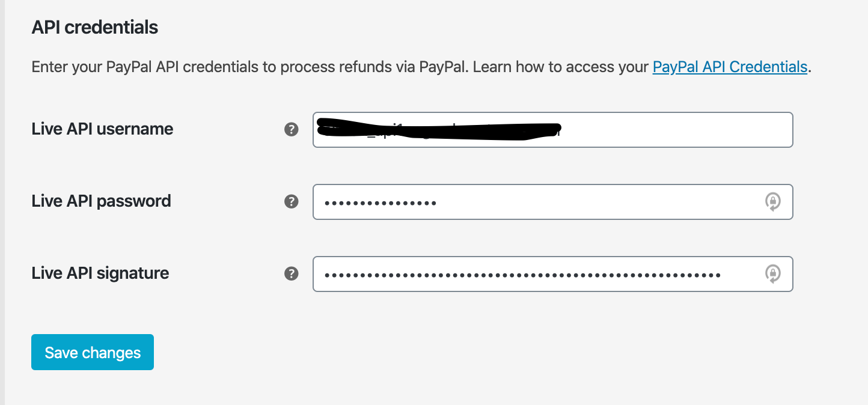Open the PayPal API Credentials link
868x405 pixels.
tap(729, 67)
